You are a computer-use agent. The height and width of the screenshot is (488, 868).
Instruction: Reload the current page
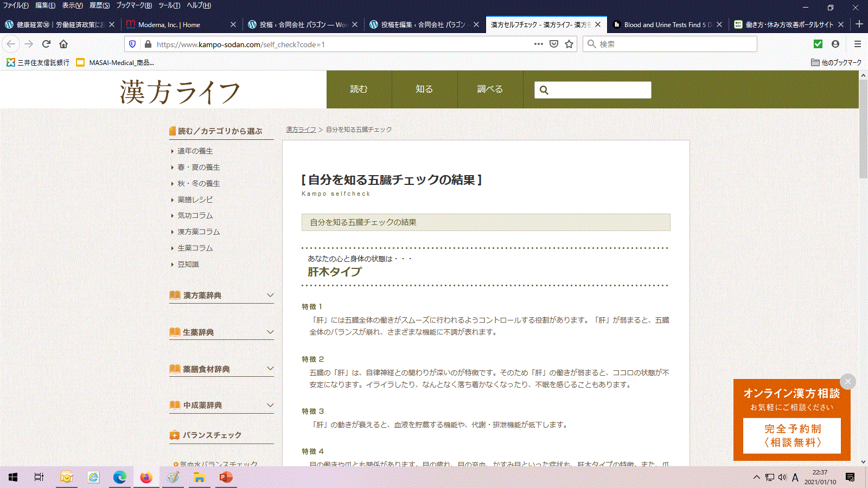click(47, 44)
